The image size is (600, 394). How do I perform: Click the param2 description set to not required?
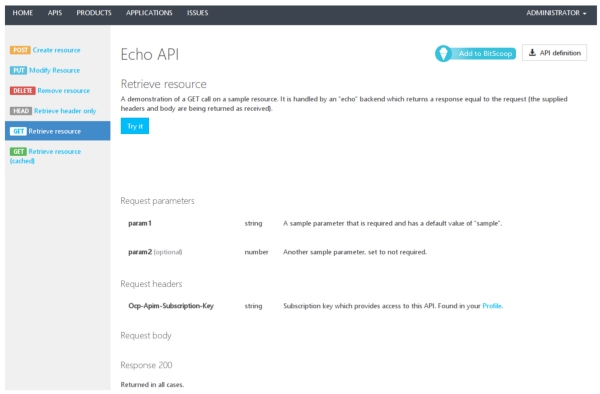point(355,252)
